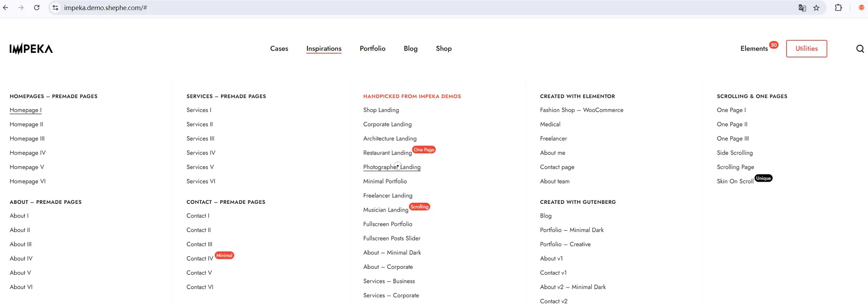Viewport: 868px width, 305px height.
Task: Open Fullscreen Portfolio demo
Action: coord(388,224)
